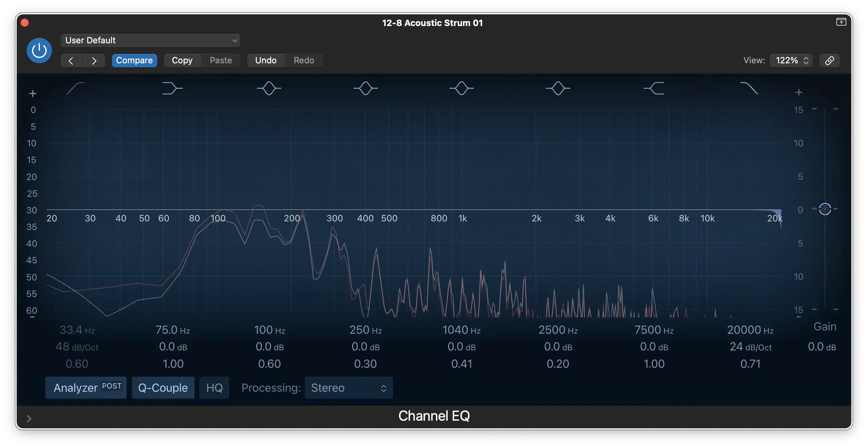
Task: Bypass the EQ with the power button
Action: pyautogui.click(x=39, y=50)
